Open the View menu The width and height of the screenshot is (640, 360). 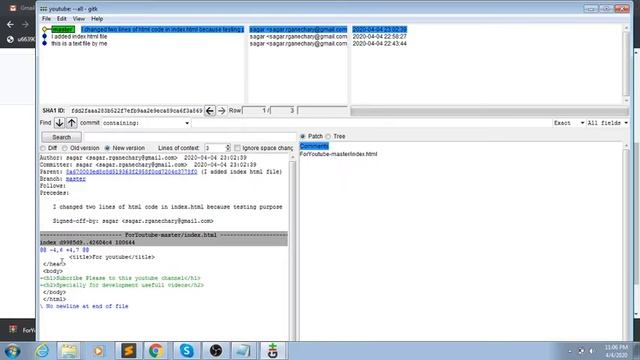point(79,19)
